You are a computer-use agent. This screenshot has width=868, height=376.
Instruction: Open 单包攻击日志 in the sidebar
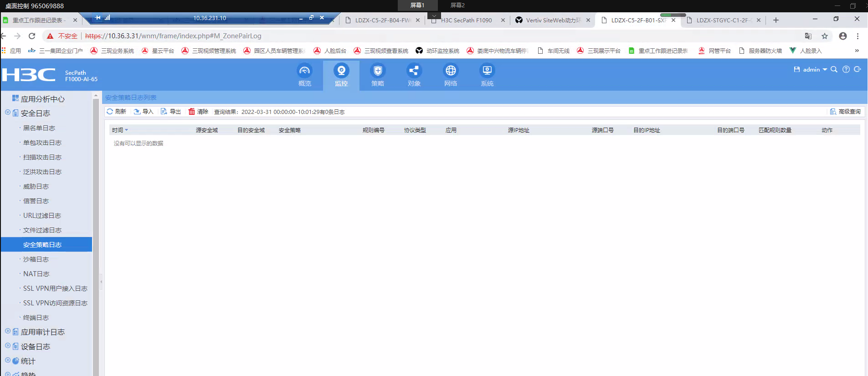coord(42,143)
